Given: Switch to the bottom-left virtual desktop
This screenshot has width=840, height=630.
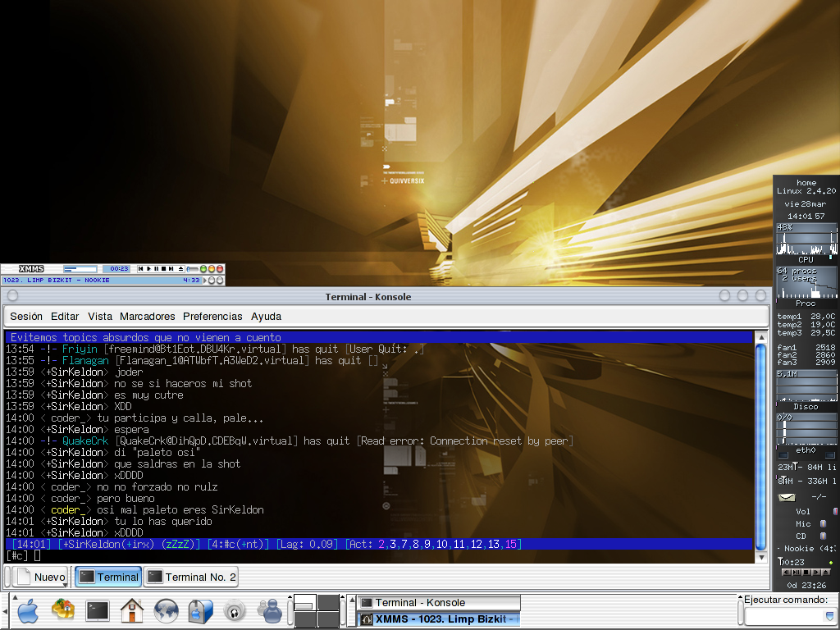Looking at the screenshot, I should point(305,619).
